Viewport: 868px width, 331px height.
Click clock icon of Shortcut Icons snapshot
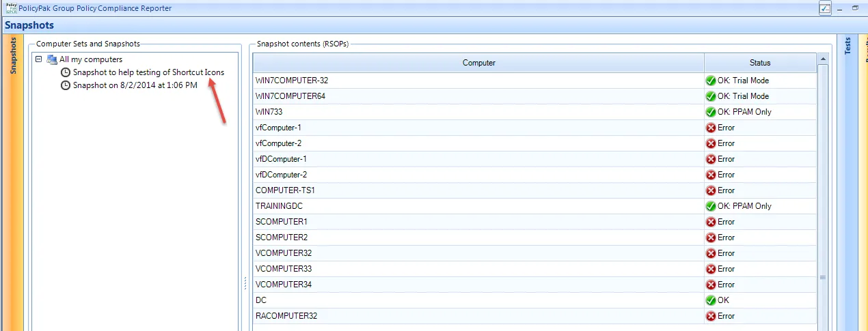(x=66, y=72)
